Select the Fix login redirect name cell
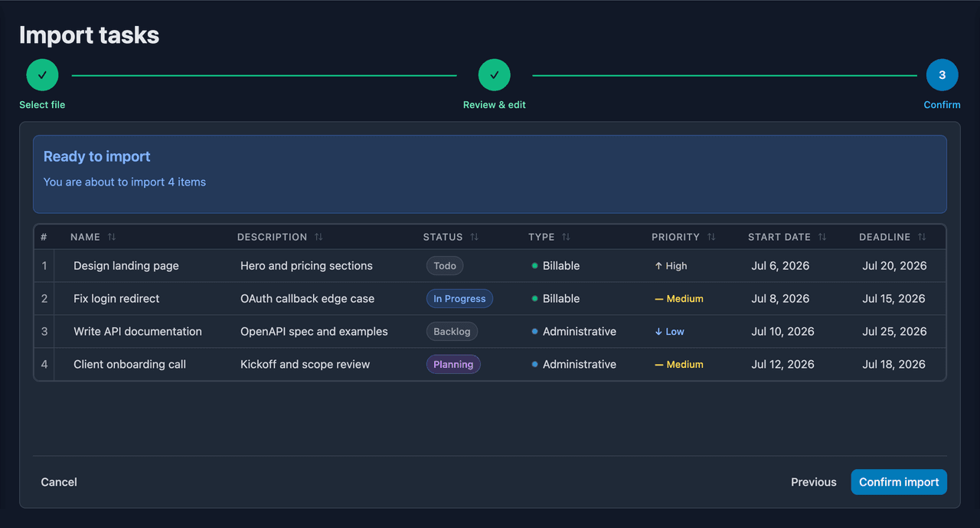The image size is (980, 528). click(x=116, y=299)
